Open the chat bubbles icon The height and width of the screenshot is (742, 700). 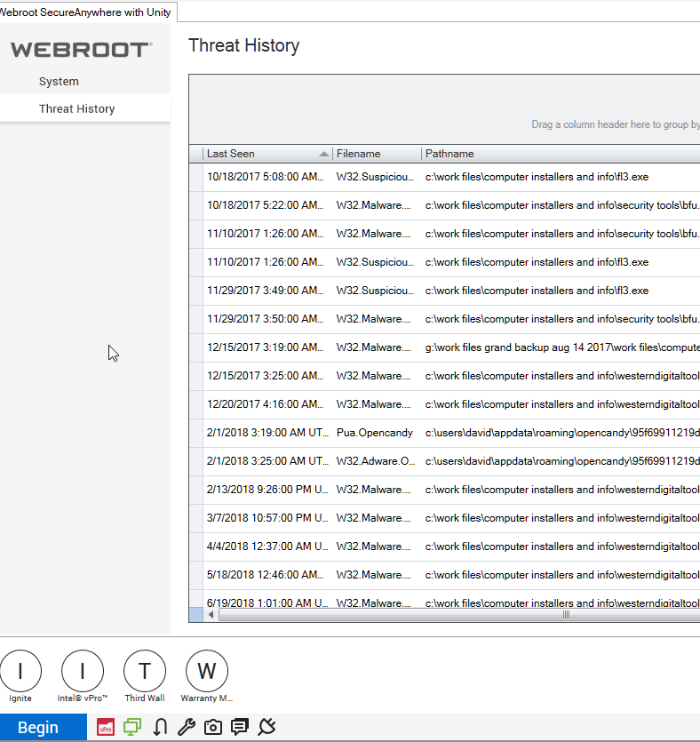(x=240, y=727)
